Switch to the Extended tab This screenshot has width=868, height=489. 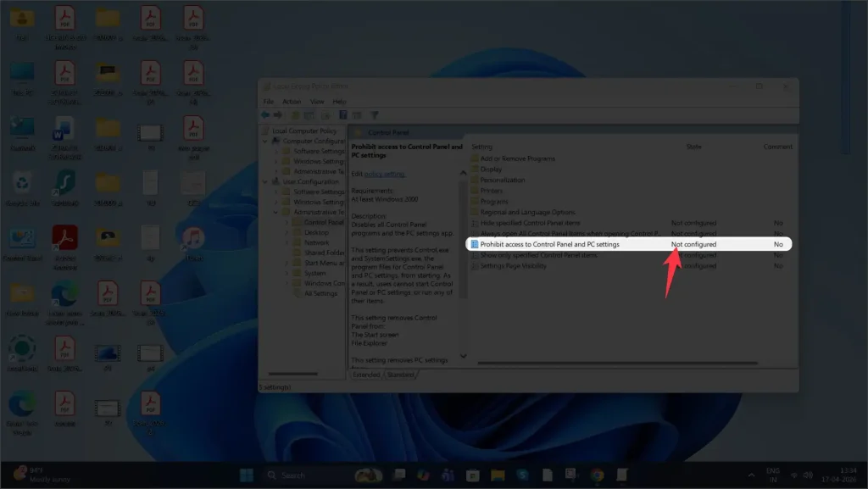366,375
